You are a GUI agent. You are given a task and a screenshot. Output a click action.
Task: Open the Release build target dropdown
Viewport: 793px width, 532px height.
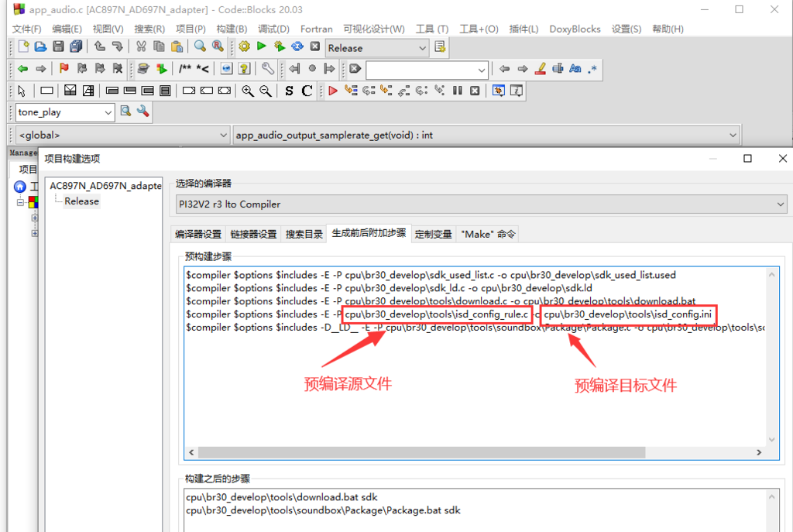377,48
